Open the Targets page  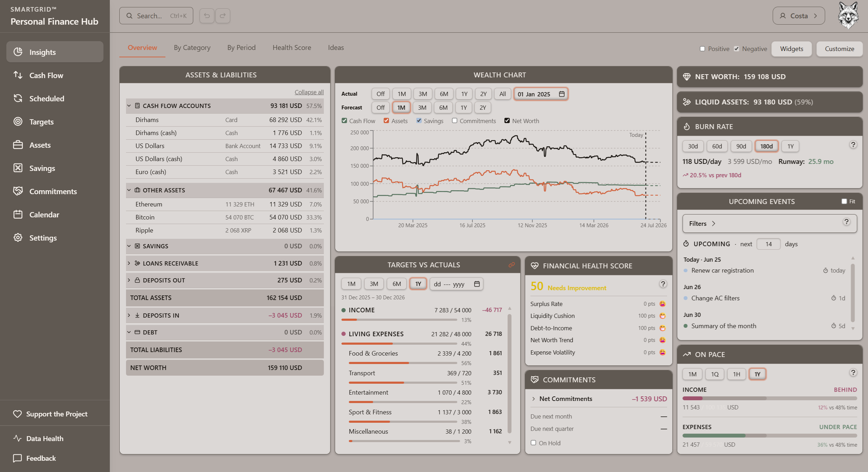click(x=55, y=122)
